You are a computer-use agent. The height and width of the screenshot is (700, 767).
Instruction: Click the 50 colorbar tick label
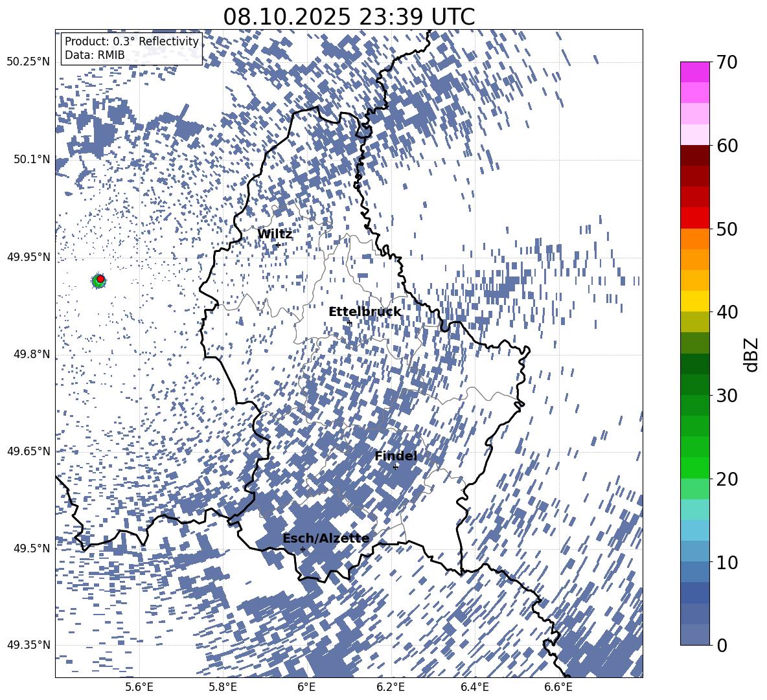(727, 229)
